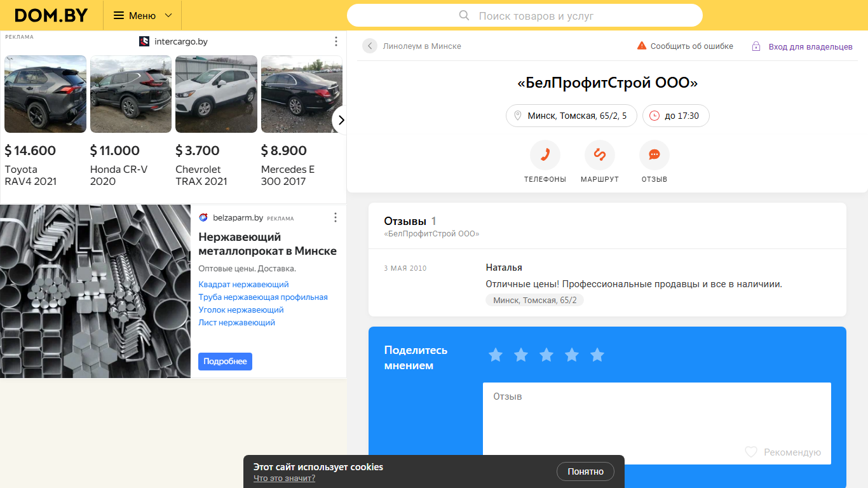Rate four stars
The image size is (868, 488).
pos(572,355)
